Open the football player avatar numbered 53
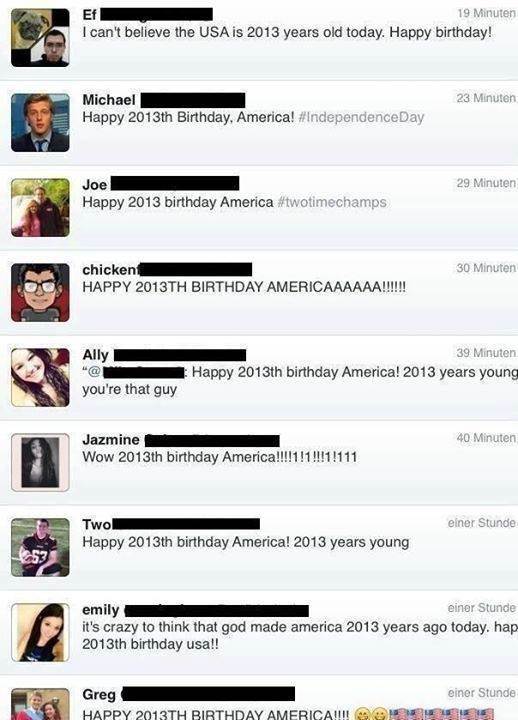The image size is (518, 720). point(40,547)
